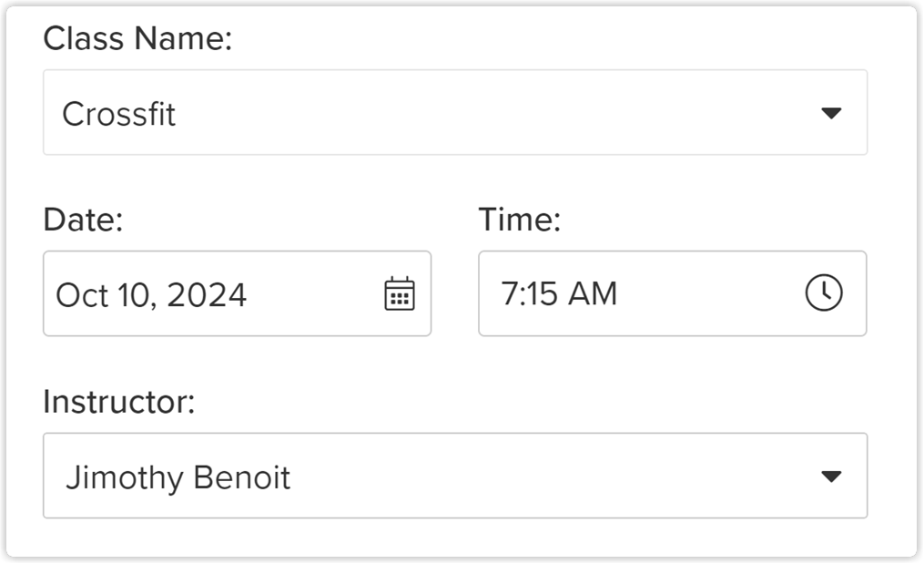Open the clock time picker icon
This screenshot has height=564, width=924.
(x=824, y=292)
